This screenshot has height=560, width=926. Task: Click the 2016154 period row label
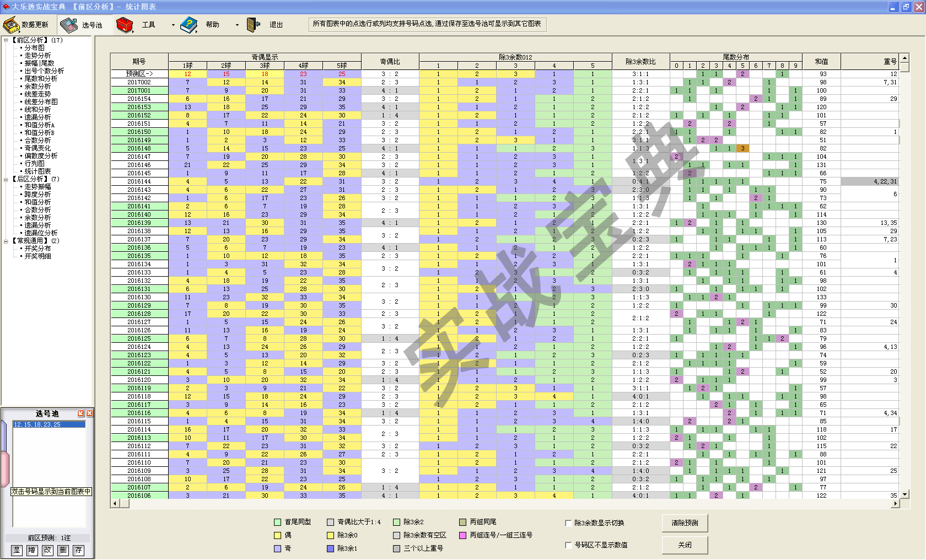(x=139, y=99)
